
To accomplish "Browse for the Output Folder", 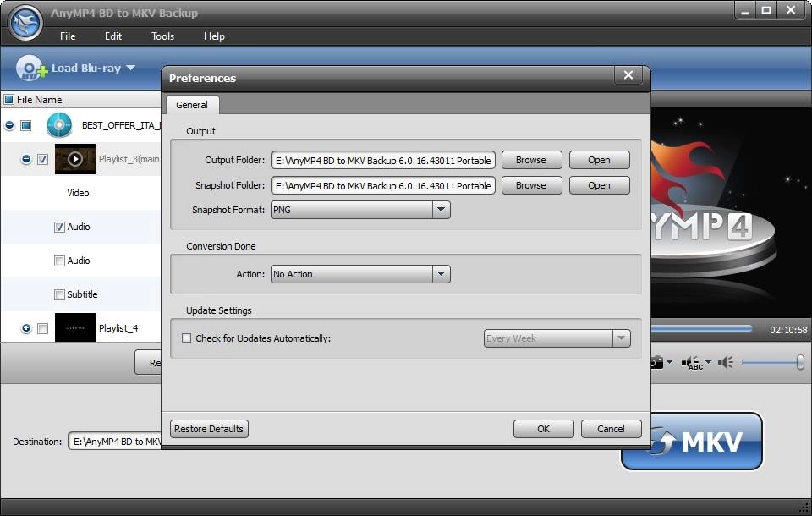I will coord(531,160).
